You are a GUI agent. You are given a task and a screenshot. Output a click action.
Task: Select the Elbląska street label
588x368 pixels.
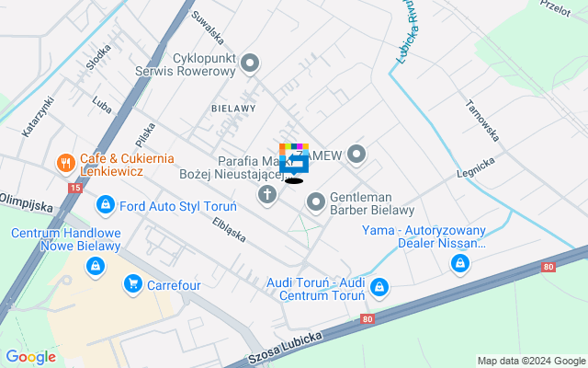tap(229, 229)
